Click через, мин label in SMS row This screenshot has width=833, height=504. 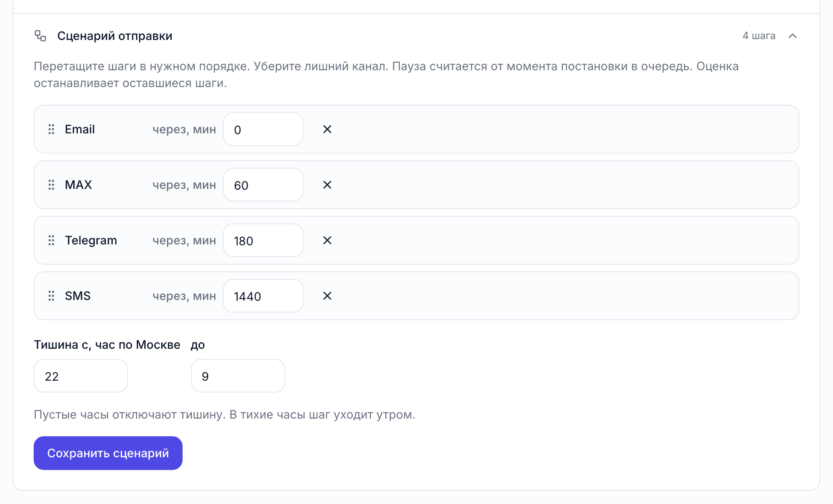(184, 296)
